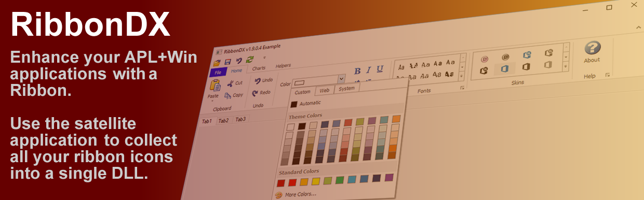Select the Copy icon in Clipboard group
This screenshot has width=644, height=200.
coord(228,95)
